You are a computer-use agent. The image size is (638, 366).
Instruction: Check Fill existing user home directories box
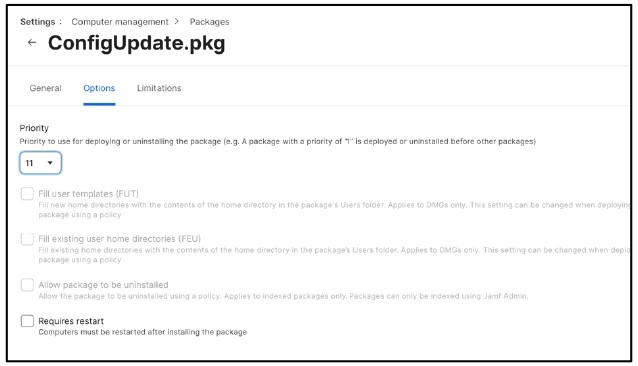[x=27, y=239]
